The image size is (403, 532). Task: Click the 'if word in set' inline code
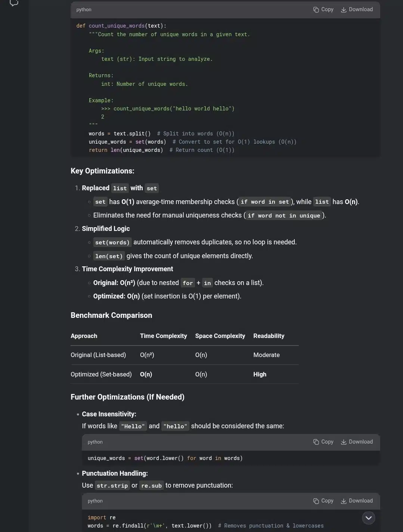pyautogui.click(x=265, y=202)
